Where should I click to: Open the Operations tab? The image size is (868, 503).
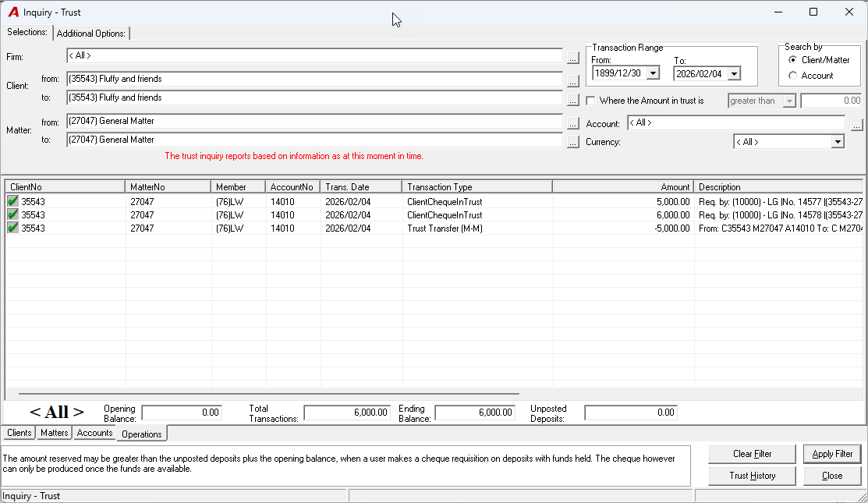(x=142, y=434)
